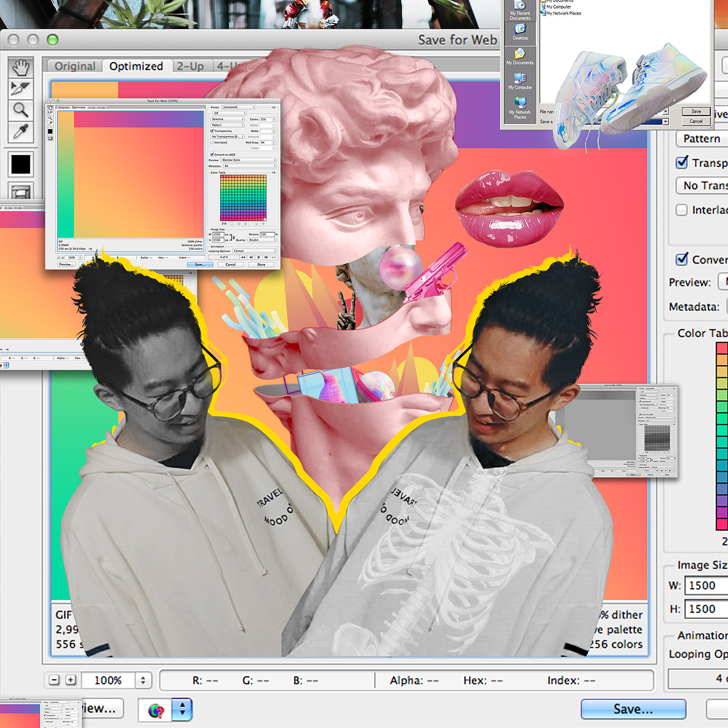Open My Network Places in the Windows dialog sidebar

tap(520, 107)
